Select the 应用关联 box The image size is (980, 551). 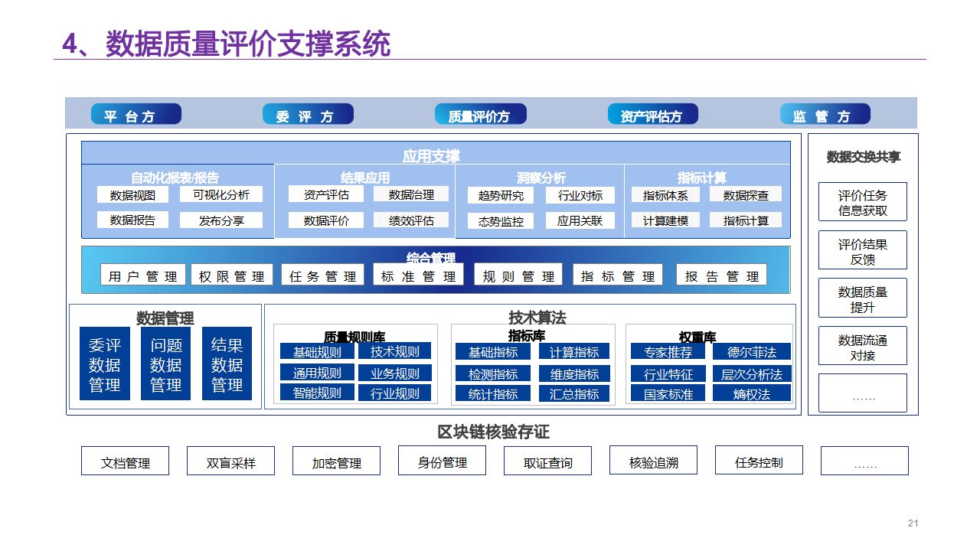[x=580, y=220]
